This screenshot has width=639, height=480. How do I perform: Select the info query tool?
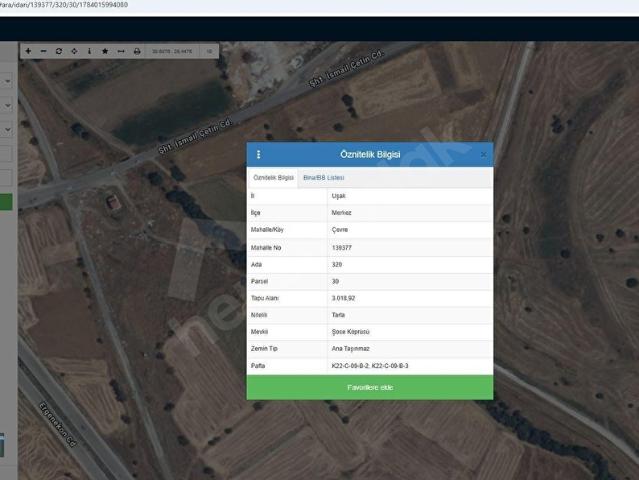tap(89, 51)
